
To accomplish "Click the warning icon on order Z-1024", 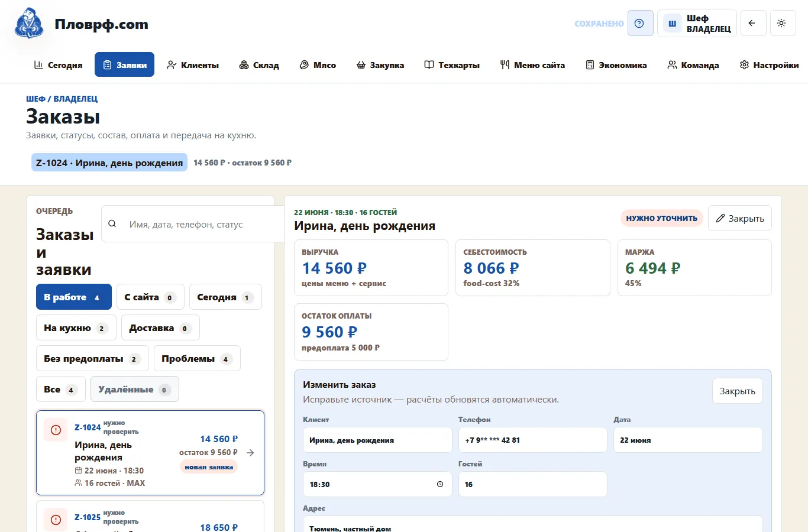I will click(x=56, y=430).
